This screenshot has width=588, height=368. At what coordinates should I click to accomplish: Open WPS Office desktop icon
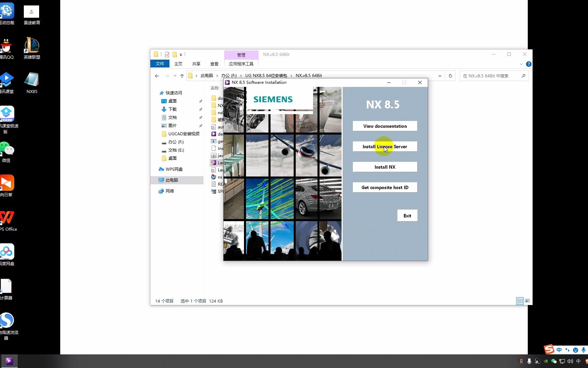click(7, 221)
